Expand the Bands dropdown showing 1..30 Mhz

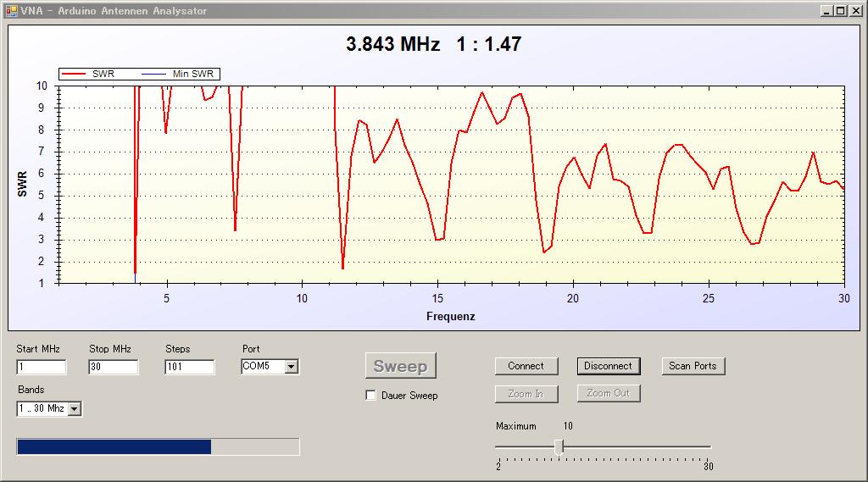pos(75,408)
